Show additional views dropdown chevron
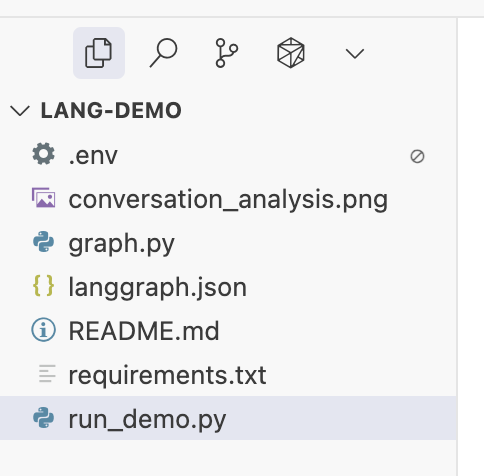 point(355,54)
